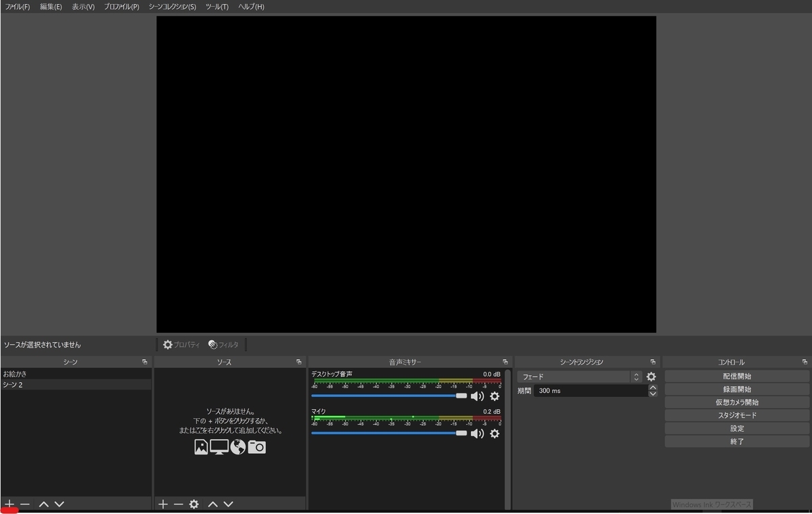812x514 pixels.
Task: Open the シーンコレクション(S) menu
Action: 172,7
